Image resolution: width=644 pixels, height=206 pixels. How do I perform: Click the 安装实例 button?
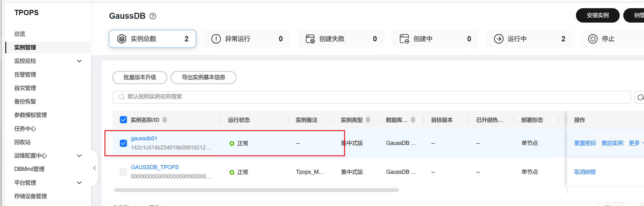point(598,15)
